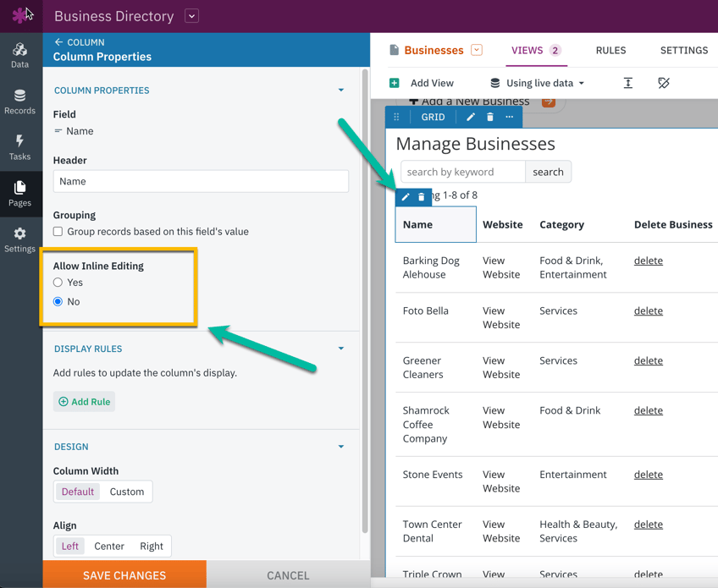Switch to the Settings tab

[683, 51]
